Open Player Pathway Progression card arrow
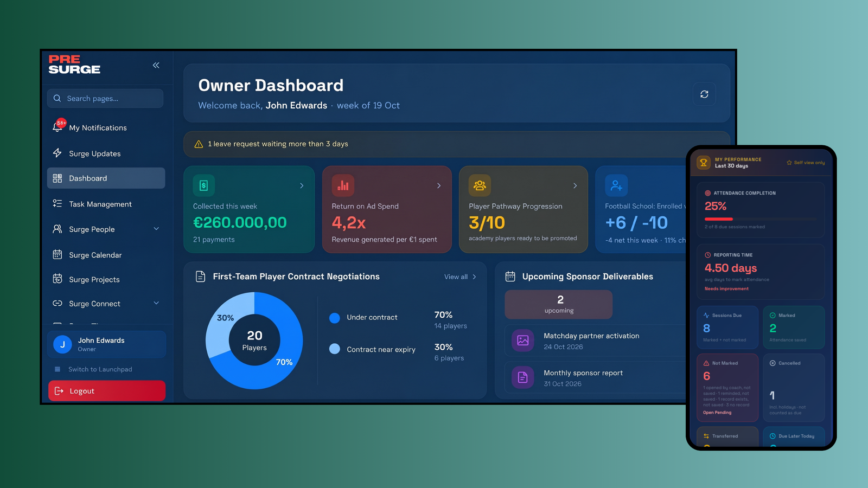This screenshot has width=868, height=488. (x=575, y=185)
